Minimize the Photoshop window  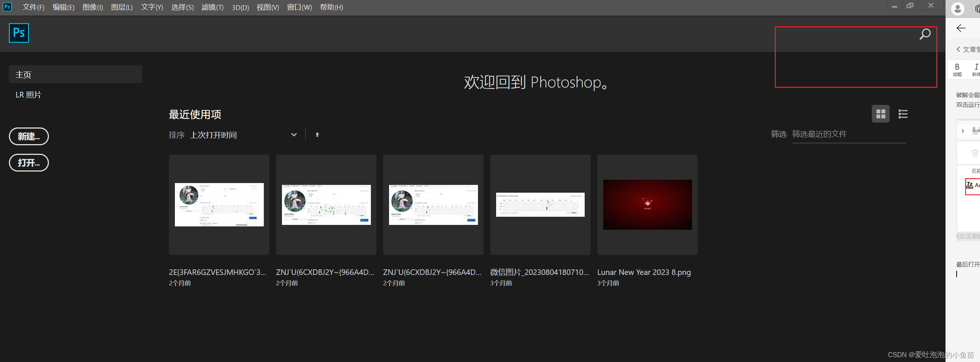[894, 6]
